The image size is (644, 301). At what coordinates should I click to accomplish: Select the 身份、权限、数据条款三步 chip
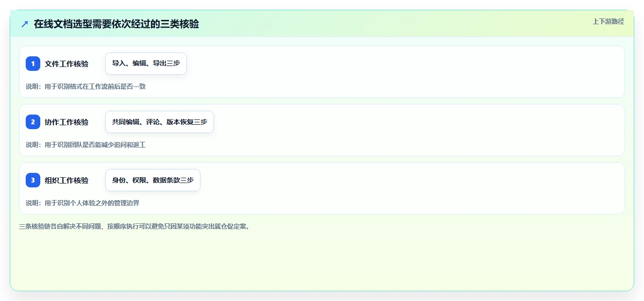tap(153, 180)
